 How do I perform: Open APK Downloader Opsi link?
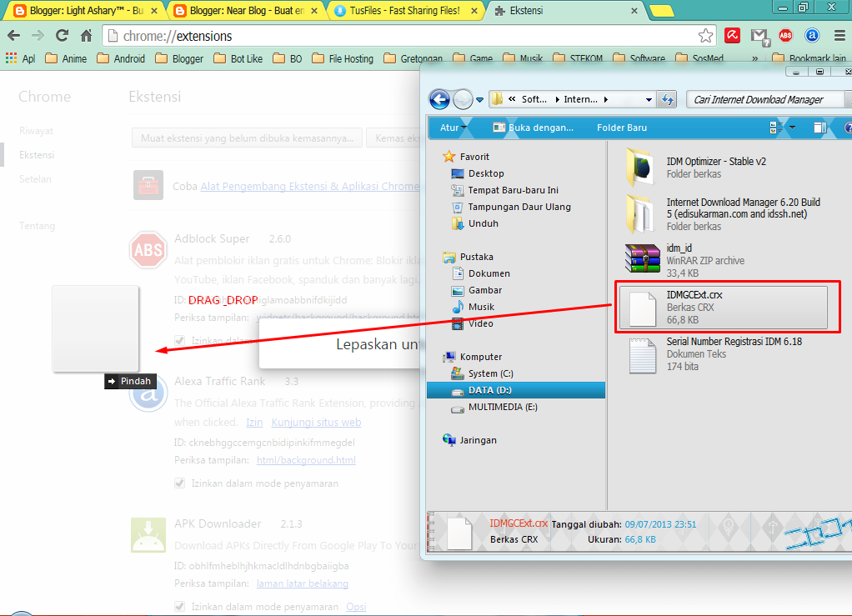coord(357,606)
